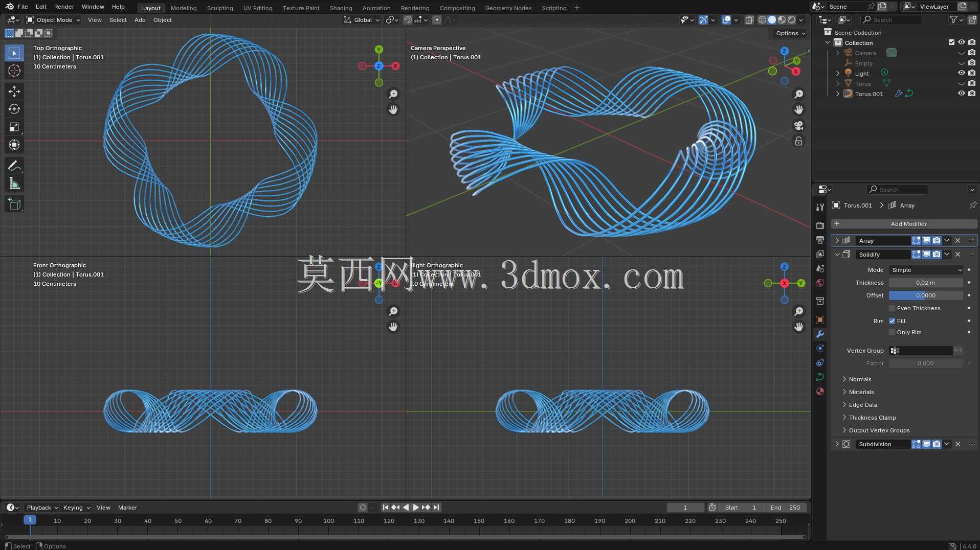Select the Measure tool
Image resolution: width=980 pixels, height=550 pixels.
(x=14, y=184)
